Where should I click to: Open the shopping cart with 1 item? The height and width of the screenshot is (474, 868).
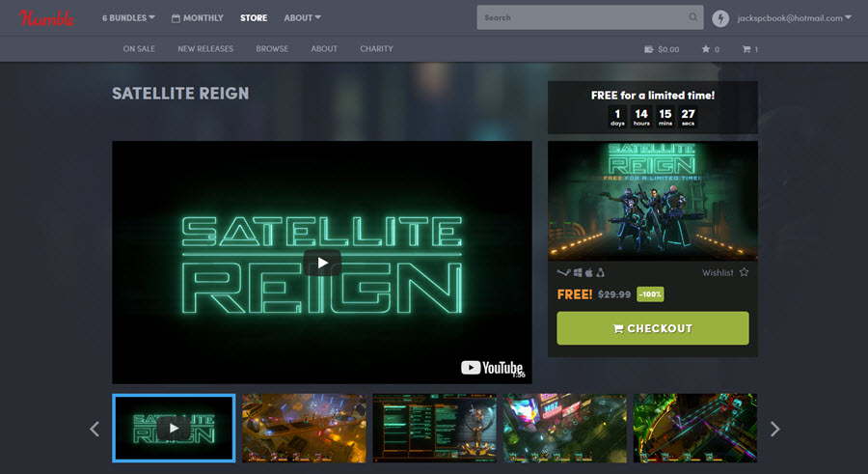pyautogui.click(x=749, y=49)
